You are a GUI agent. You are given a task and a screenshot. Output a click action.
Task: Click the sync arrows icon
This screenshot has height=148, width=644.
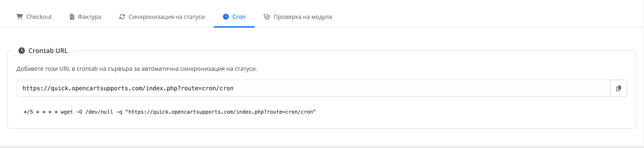[x=122, y=17]
